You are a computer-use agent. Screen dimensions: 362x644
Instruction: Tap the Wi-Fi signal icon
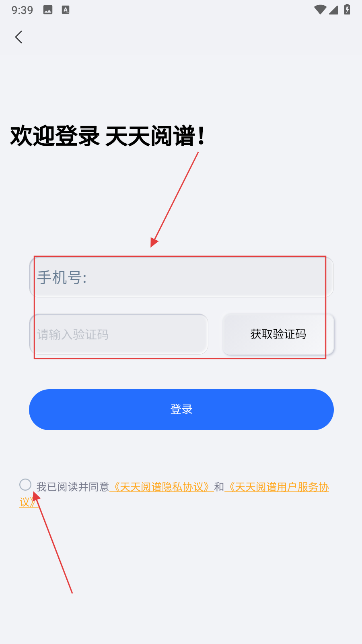(x=320, y=10)
